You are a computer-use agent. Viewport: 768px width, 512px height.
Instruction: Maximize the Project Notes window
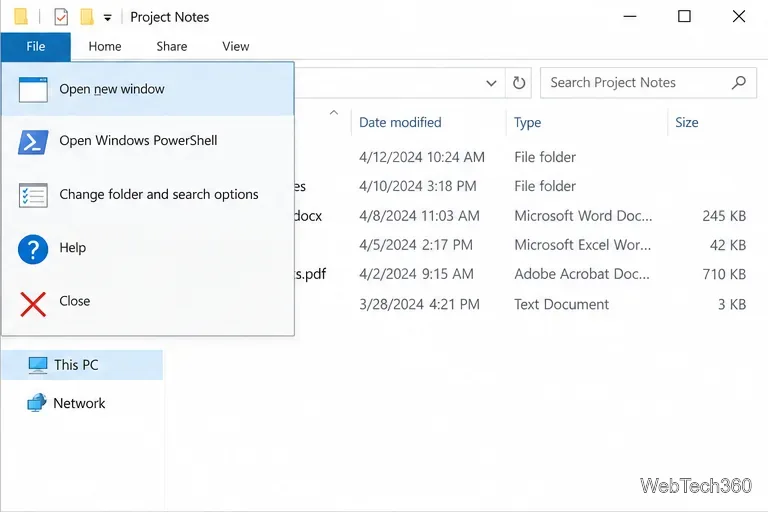(x=684, y=16)
